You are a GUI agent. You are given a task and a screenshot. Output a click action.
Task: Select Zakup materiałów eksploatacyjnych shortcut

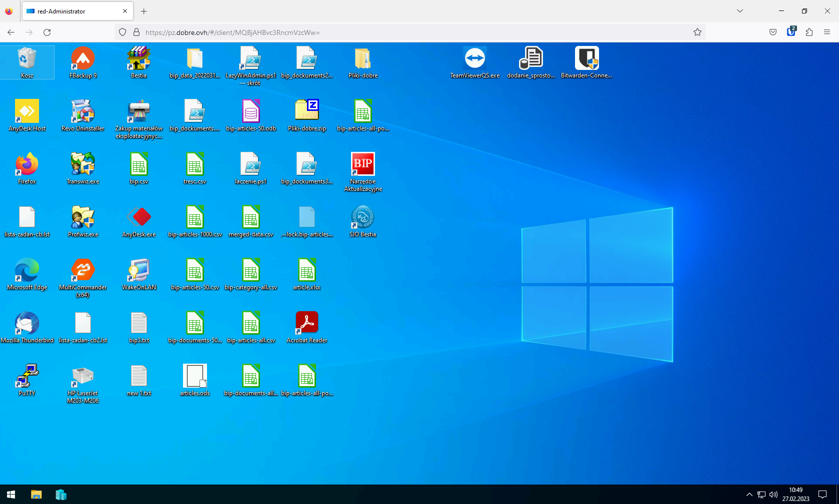click(139, 119)
